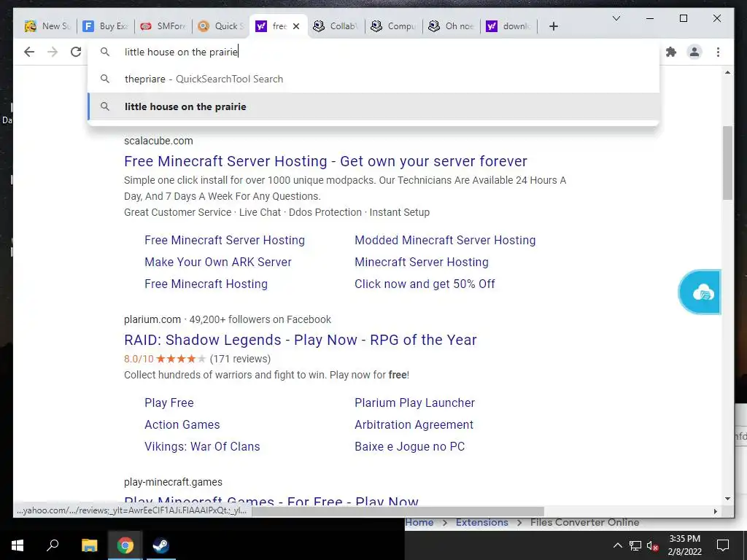Open 'Free Minecraft Server Hosting' sublink
The height and width of the screenshot is (560, 747).
[225, 240]
